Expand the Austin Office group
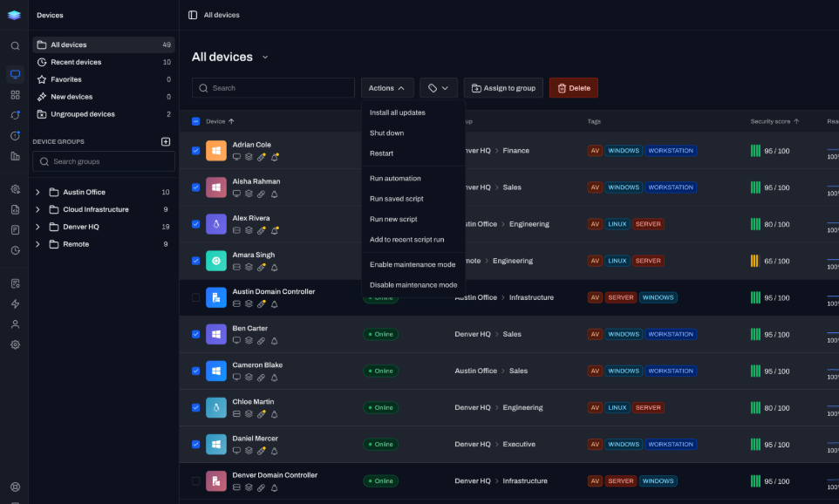This screenshot has height=504, width=839. pos(38,192)
